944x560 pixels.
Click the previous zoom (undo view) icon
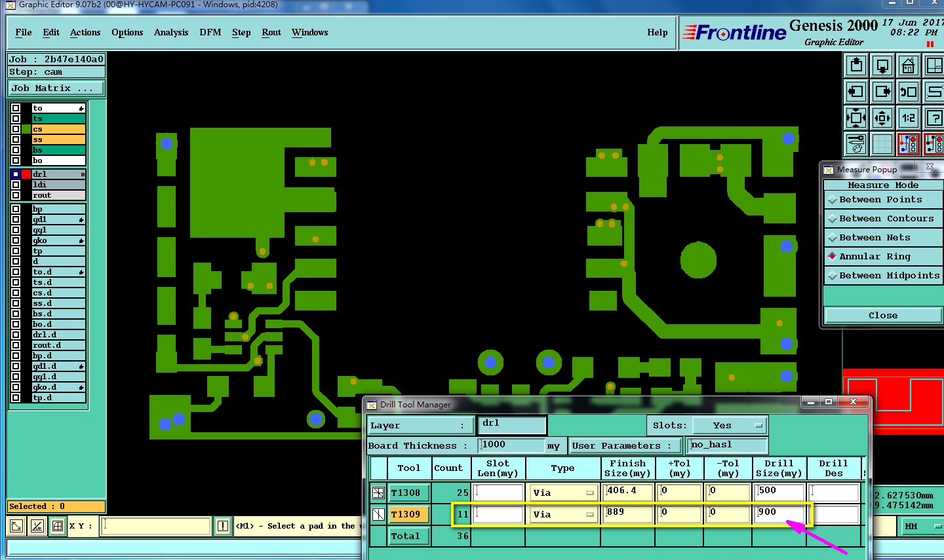pyautogui.click(x=909, y=92)
